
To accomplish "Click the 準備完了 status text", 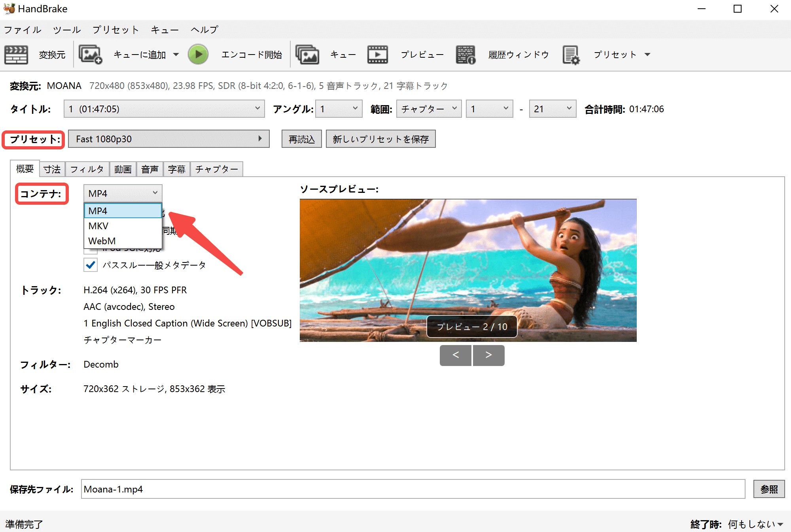I will pyautogui.click(x=24, y=524).
